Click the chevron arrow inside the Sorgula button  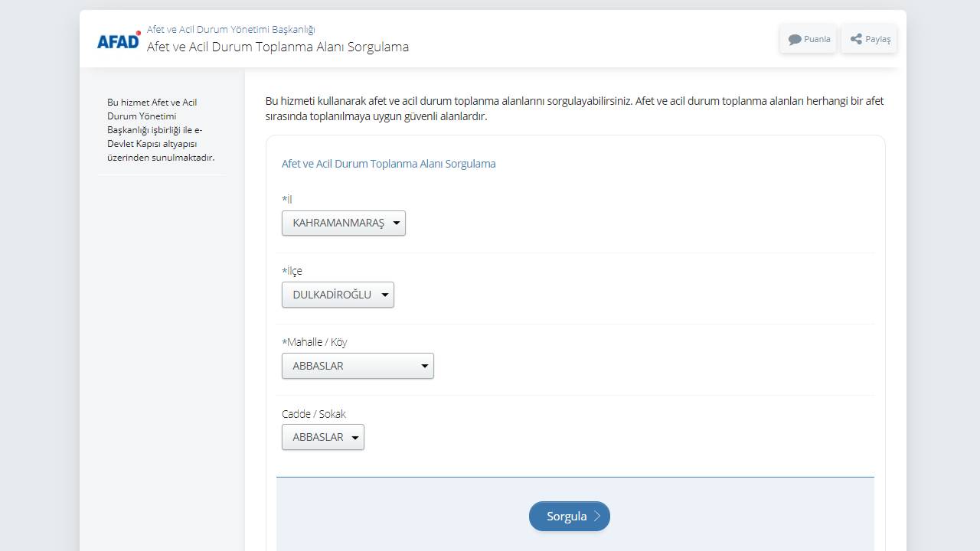[x=597, y=516]
